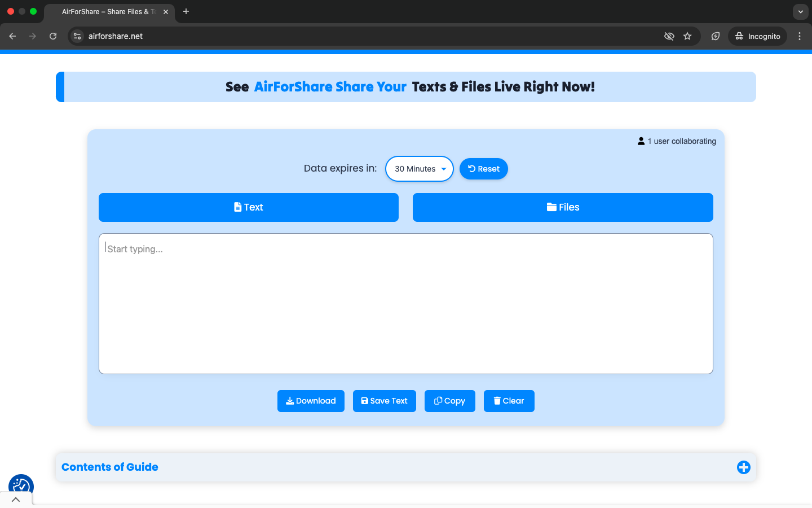Click the up chevron at bottom left
Image resolution: width=812 pixels, height=508 pixels.
(16, 500)
